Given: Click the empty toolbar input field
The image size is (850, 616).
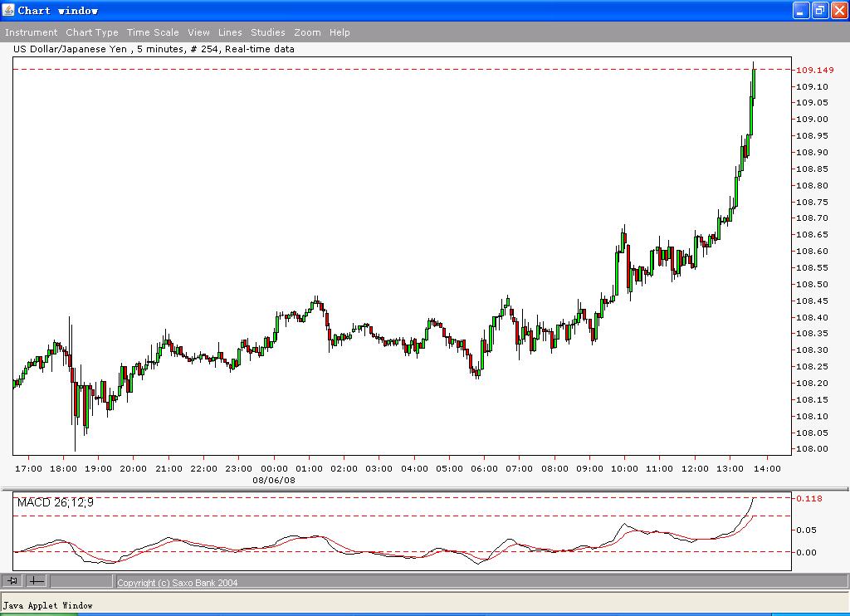Looking at the screenshot, I should (81, 582).
